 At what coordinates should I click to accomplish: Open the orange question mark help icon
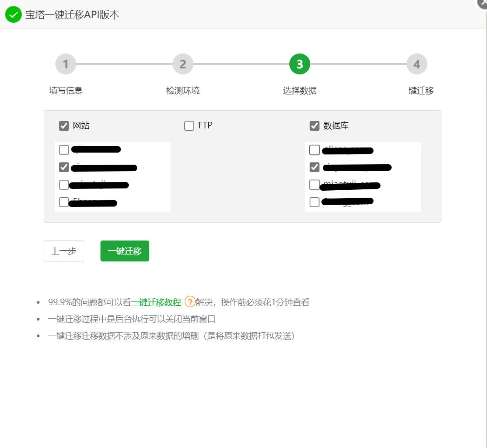point(189,302)
